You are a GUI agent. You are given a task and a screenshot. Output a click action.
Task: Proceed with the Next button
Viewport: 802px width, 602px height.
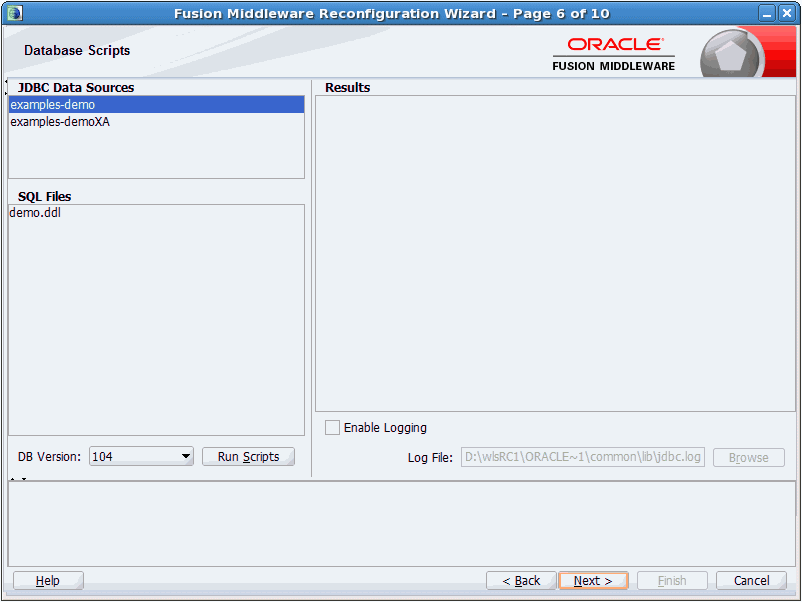593,581
